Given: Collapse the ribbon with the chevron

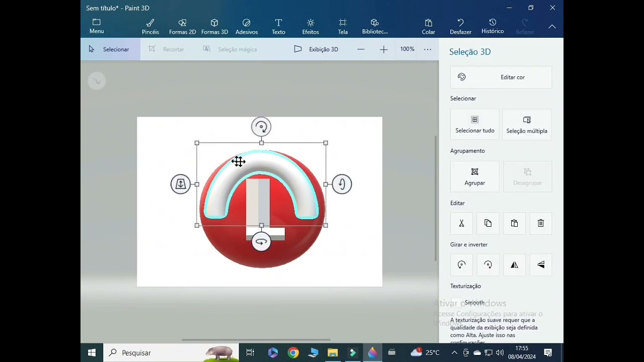Looking at the screenshot, I should [552, 27].
